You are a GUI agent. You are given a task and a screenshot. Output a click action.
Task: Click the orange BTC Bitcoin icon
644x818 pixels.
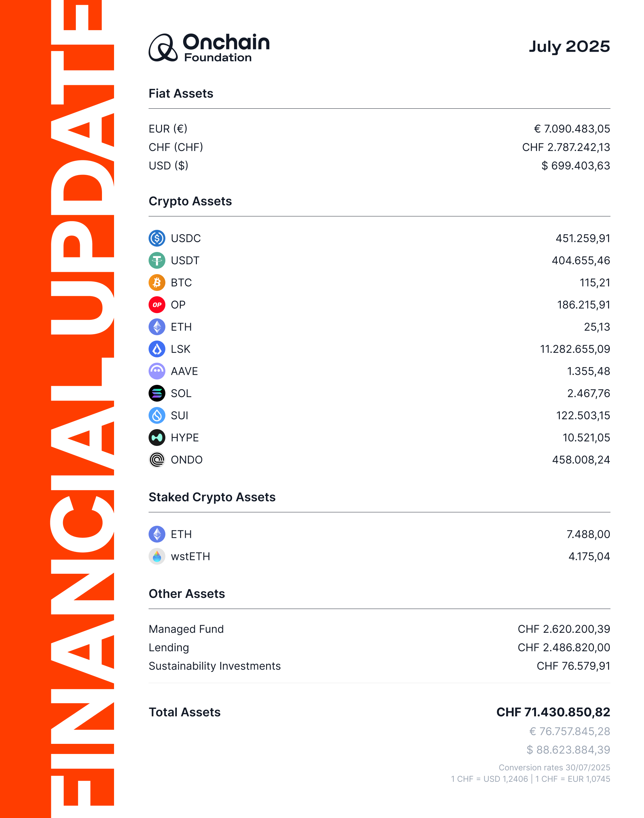(x=157, y=283)
